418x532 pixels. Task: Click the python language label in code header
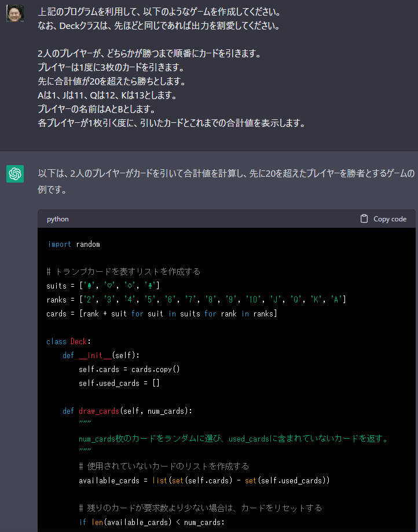click(58, 219)
